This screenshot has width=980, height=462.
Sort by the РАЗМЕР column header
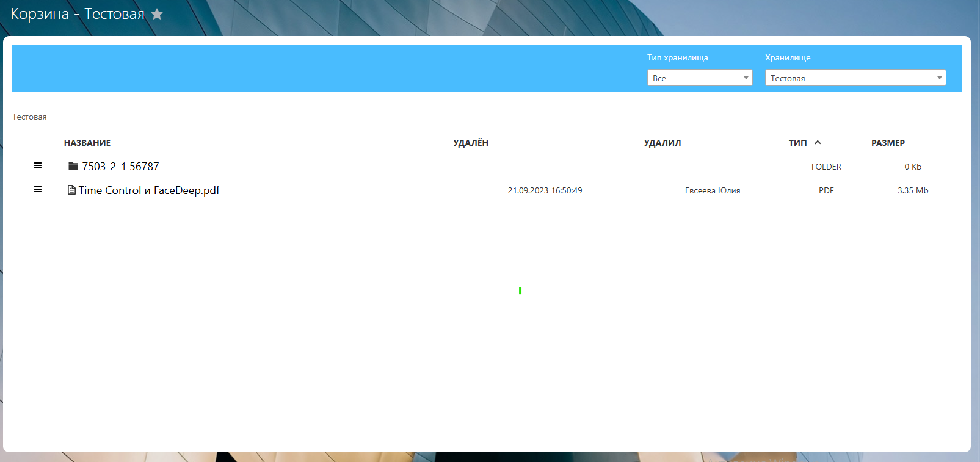click(888, 143)
